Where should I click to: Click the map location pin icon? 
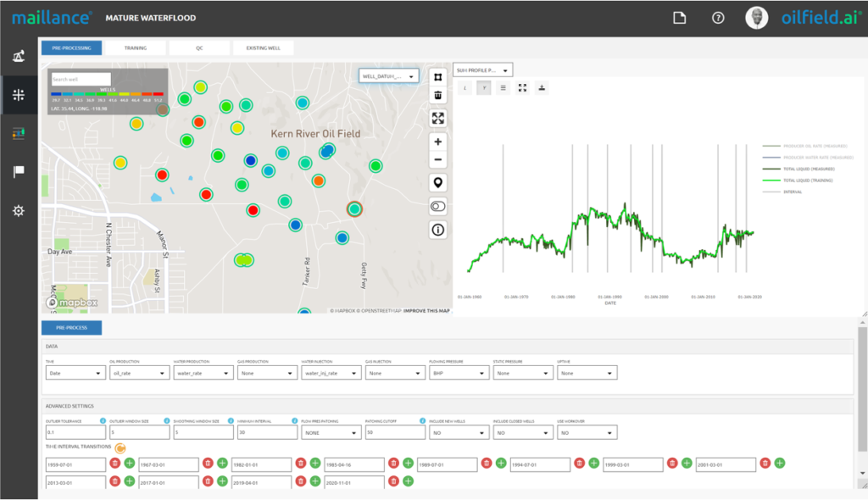438,183
